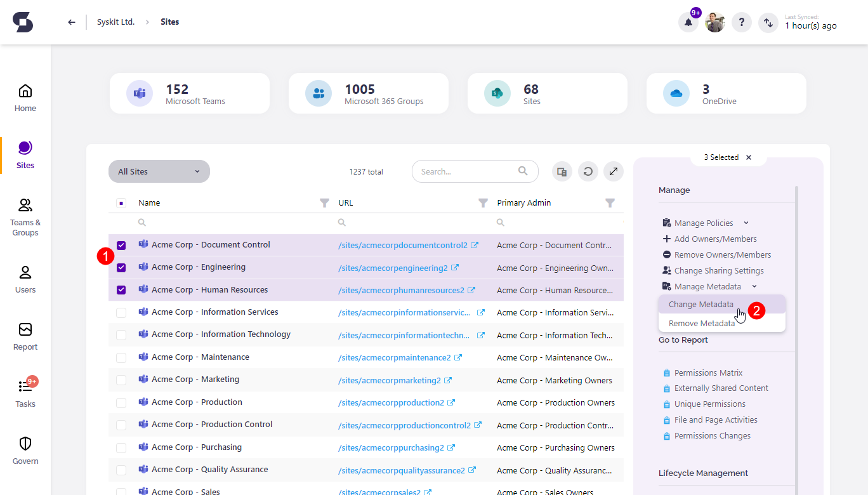868x495 pixels.
Task: Click the expand fullscreen icon
Action: (x=614, y=171)
